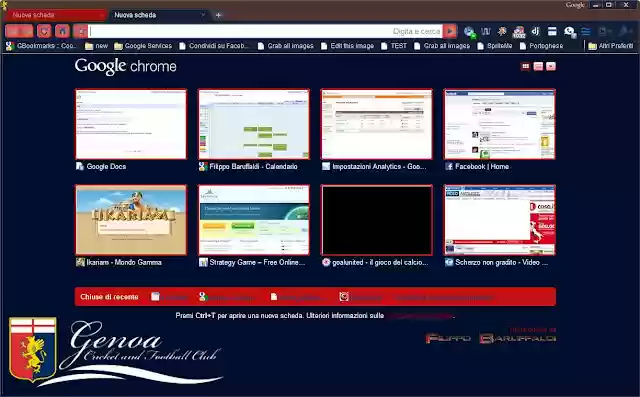Reopen recently closed item with Google icon
This screenshot has height=397, width=640.
tap(227, 297)
